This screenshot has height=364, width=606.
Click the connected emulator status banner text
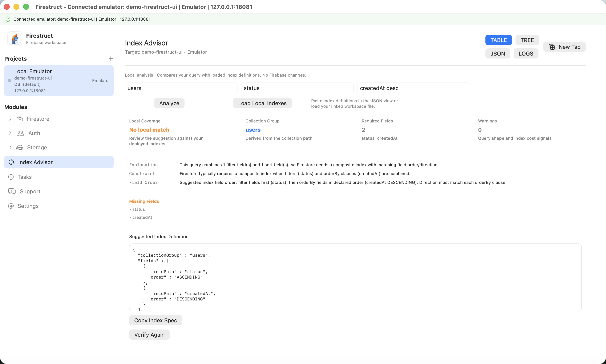coord(82,19)
